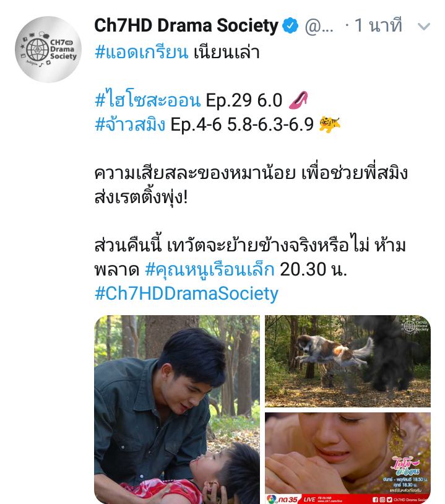Open the truncated @ username handle
The width and height of the screenshot is (445, 504).
click(x=319, y=26)
